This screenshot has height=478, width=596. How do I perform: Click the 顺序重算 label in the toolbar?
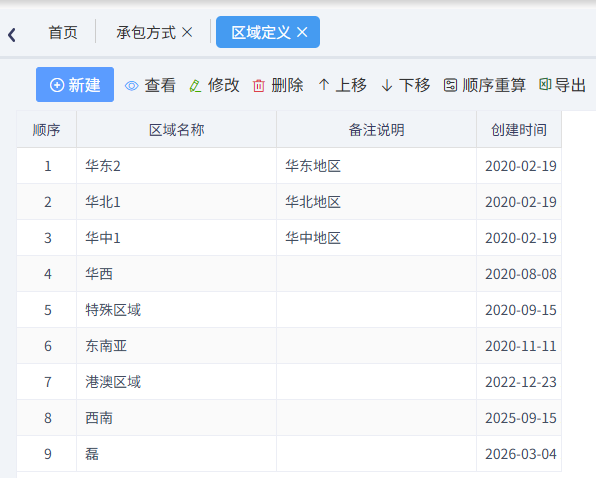[x=494, y=85]
